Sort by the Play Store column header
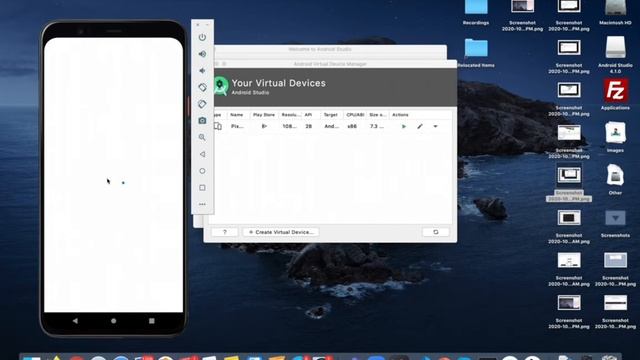 point(264,115)
